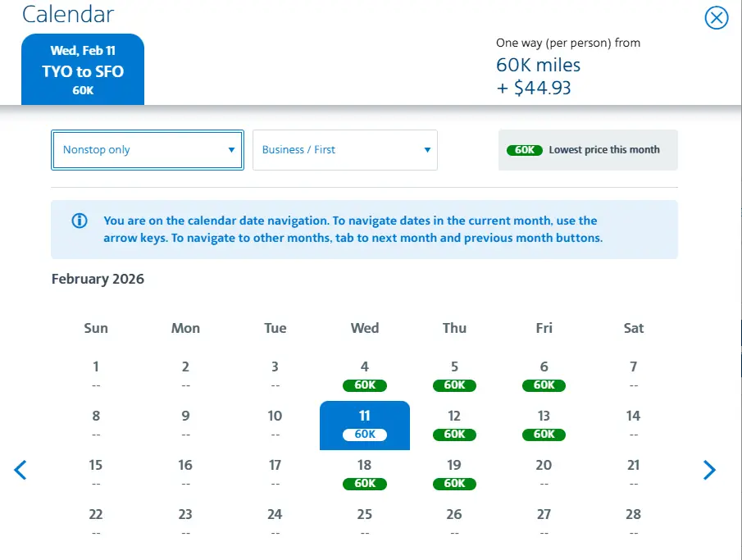Close the Calendar dialog with the X icon
The width and height of the screenshot is (742, 560).
tap(717, 17)
